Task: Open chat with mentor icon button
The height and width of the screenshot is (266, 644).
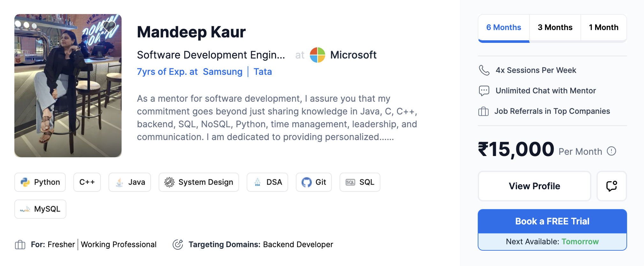Action: (x=611, y=186)
